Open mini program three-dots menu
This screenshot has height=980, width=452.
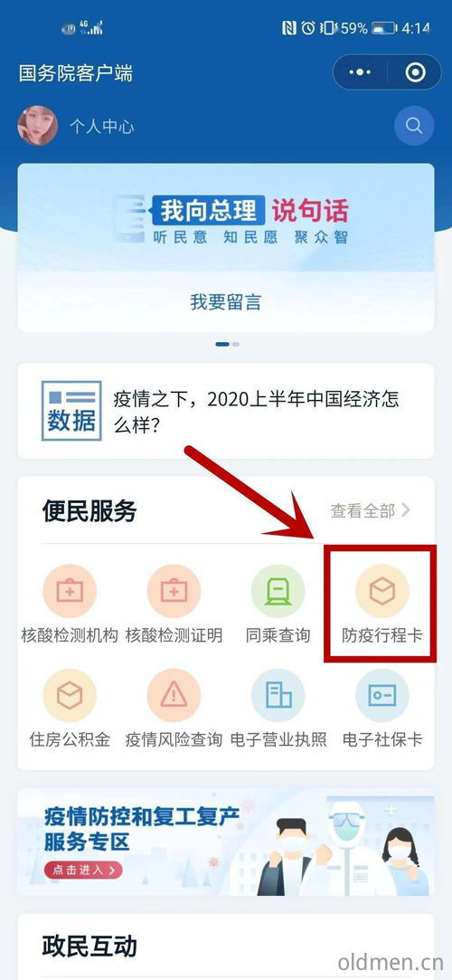tap(360, 72)
